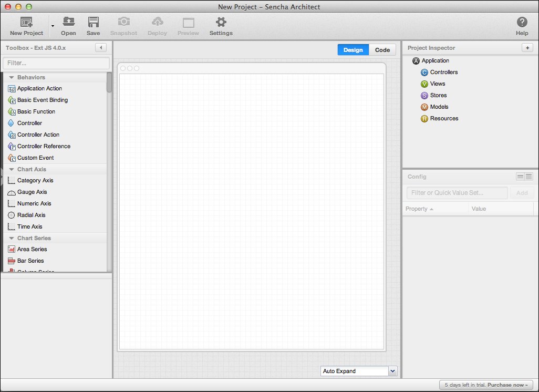Select the Gauge Axis icon
Image resolution: width=539 pixels, height=392 pixels.
click(12, 192)
